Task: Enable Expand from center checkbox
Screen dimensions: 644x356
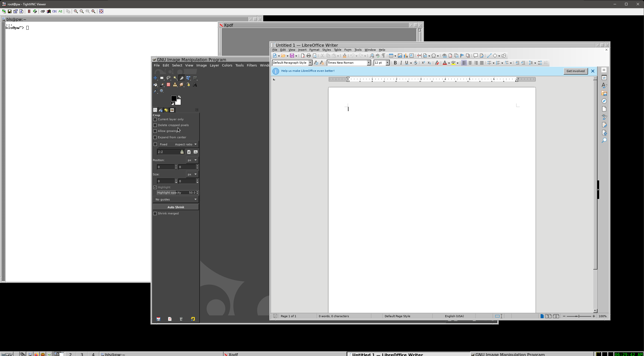Action: [155, 137]
